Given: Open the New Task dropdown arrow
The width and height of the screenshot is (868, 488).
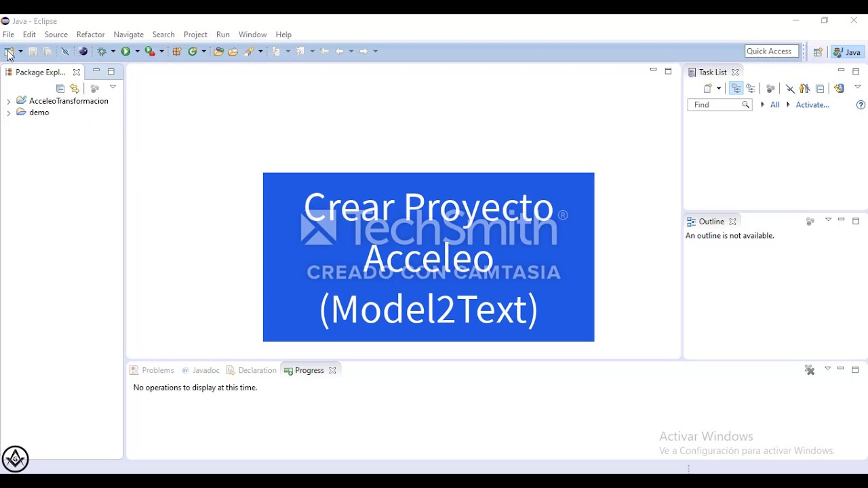Looking at the screenshot, I should click(x=719, y=88).
